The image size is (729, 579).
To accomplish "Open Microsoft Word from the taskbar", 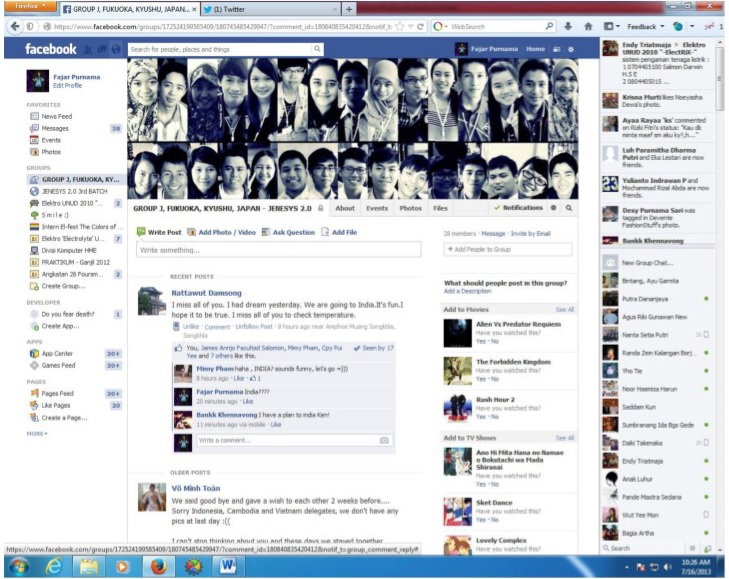I will coord(228,566).
